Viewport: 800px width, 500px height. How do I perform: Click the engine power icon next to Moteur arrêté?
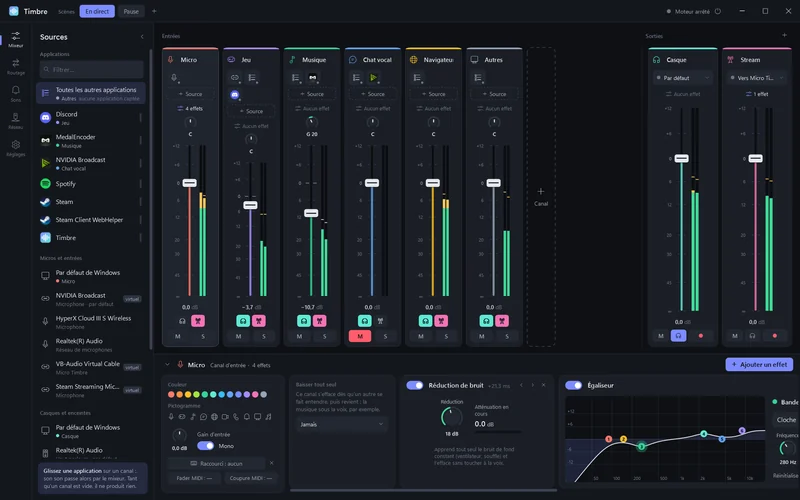(x=717, y=11)
